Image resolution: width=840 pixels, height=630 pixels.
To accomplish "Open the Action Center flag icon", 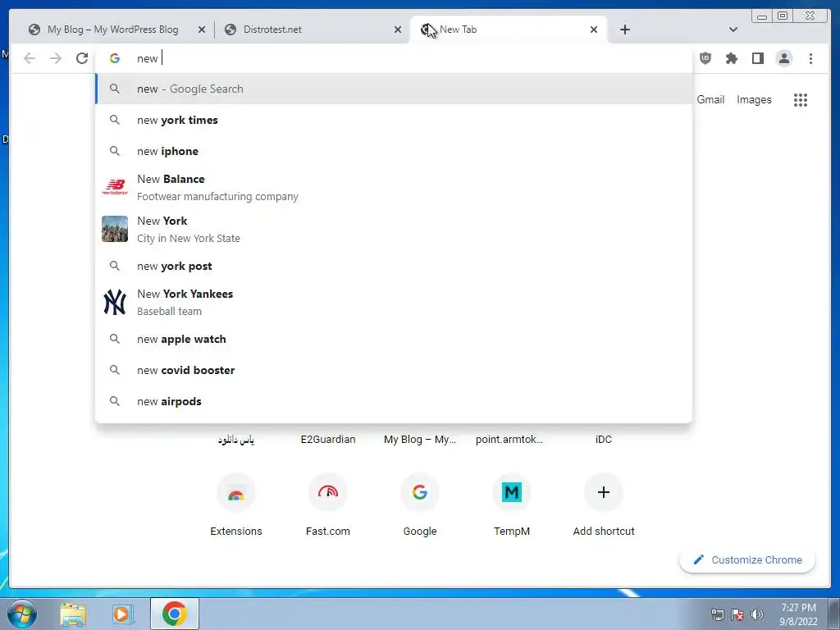I will (737, 614).
